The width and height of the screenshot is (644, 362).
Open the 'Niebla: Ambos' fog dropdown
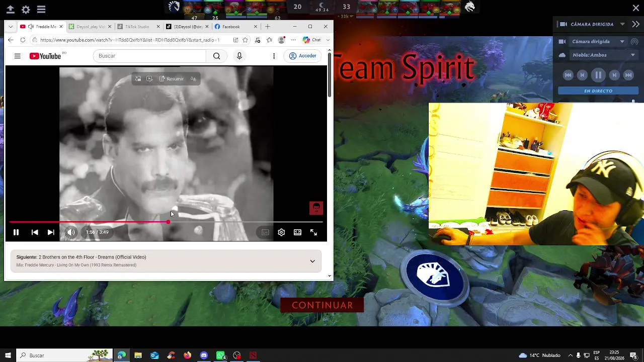pos(604,55)
